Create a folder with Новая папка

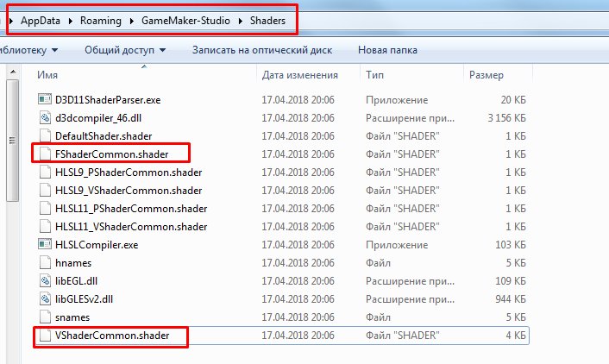pyautogui.click(x=387, y=50)
